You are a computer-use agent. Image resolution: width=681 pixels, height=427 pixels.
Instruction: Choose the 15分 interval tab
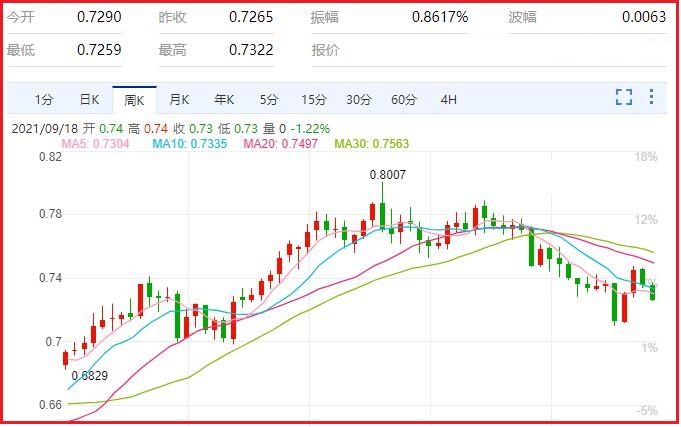tap(314, 99)
